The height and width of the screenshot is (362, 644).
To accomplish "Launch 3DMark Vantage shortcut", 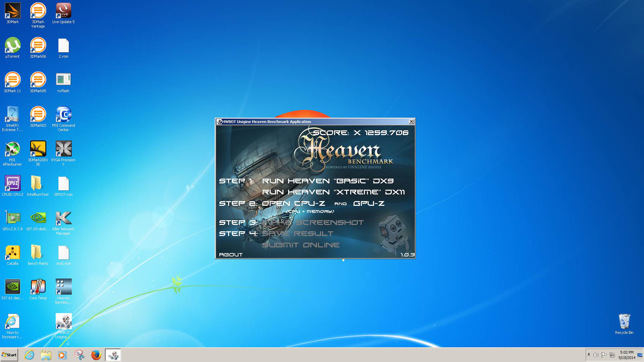I will click(x=38, y=15).
